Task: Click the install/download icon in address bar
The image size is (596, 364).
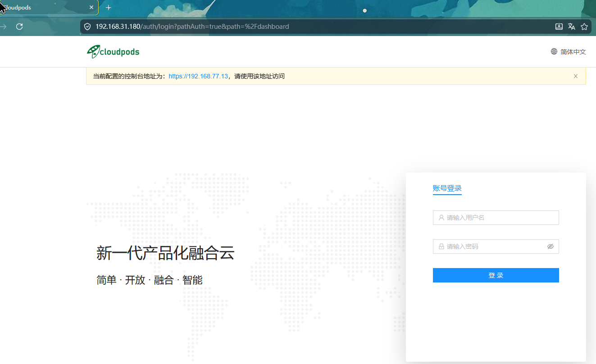Action: tap(559, 27)
